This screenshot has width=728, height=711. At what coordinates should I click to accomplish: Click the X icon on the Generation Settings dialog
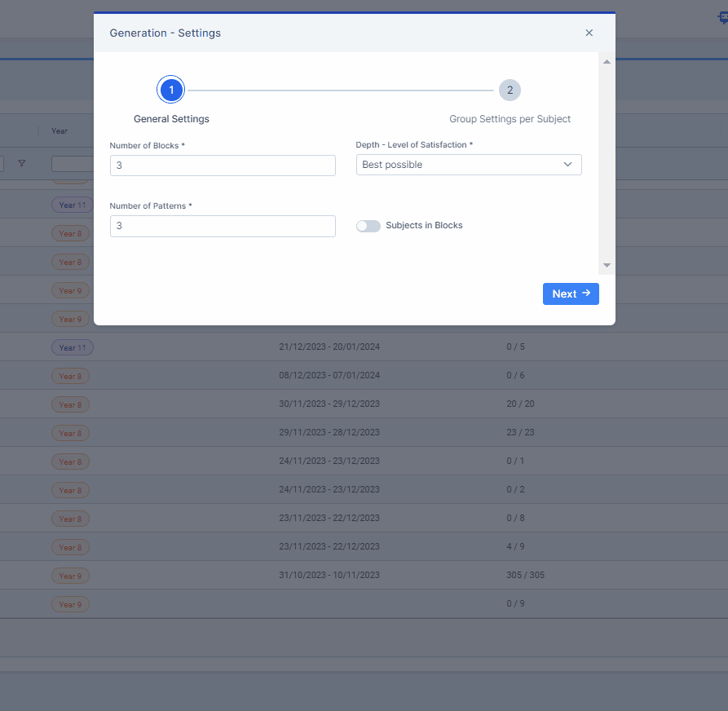(x=589, y=33)
